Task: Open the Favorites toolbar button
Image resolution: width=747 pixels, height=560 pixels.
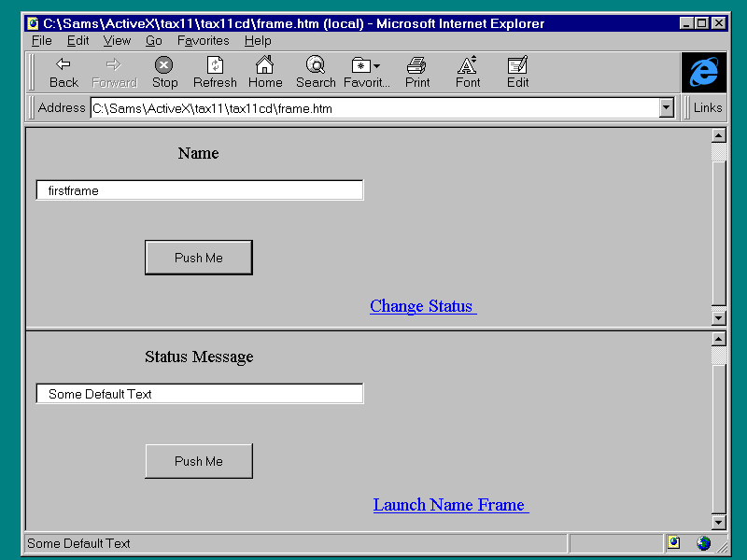Action: tap(366, 71)
